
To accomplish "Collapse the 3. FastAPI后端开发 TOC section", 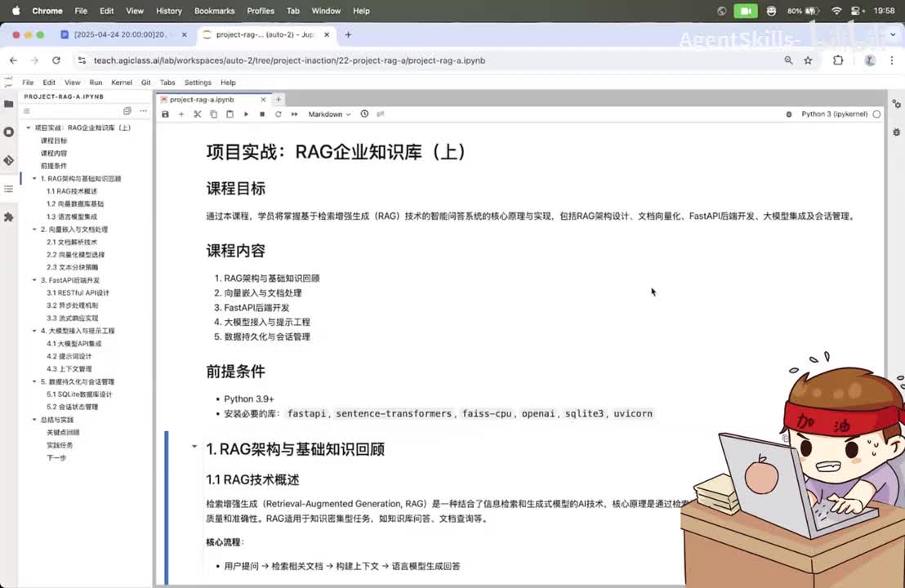I will click(34, 280).
